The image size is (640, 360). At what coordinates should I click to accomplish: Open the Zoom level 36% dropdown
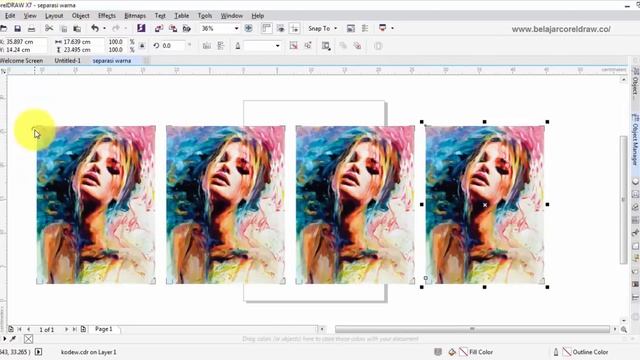click(236, 29)
